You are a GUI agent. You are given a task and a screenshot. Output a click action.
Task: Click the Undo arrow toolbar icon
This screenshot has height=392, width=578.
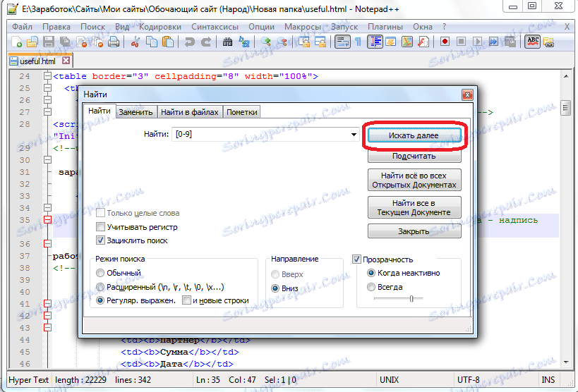[x=189, y=42]
